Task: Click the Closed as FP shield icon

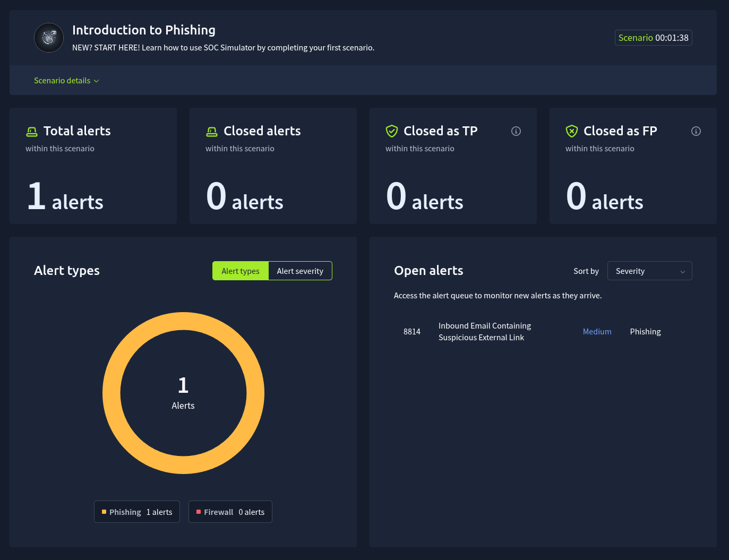Action: (x=572, y=131)
